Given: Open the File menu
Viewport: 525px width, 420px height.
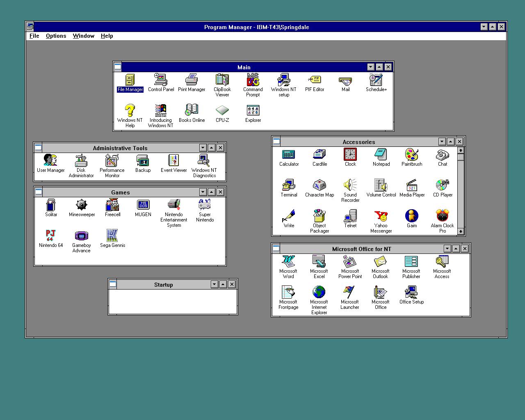Looking at the screenshot, I should (x=34, y=36).
